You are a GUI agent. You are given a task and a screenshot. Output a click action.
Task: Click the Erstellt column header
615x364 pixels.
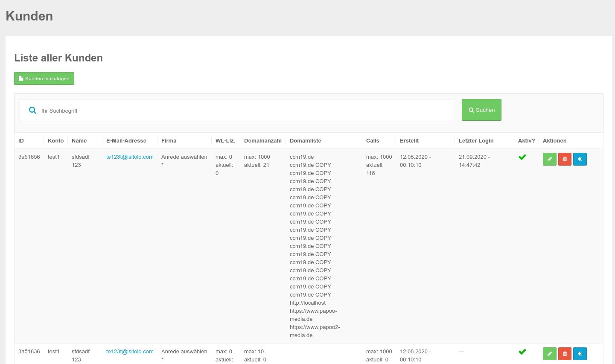coord(409,141)
